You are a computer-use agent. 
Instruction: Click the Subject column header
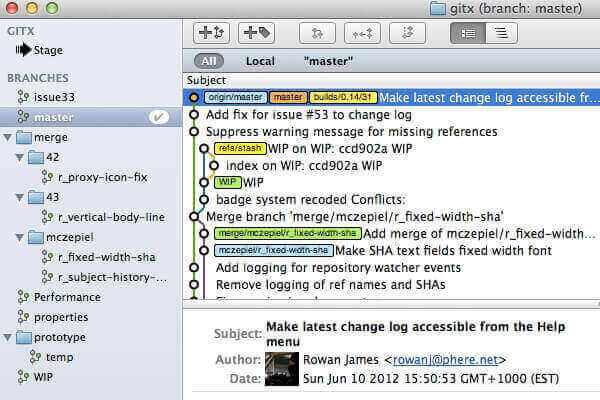click(206, 80)
